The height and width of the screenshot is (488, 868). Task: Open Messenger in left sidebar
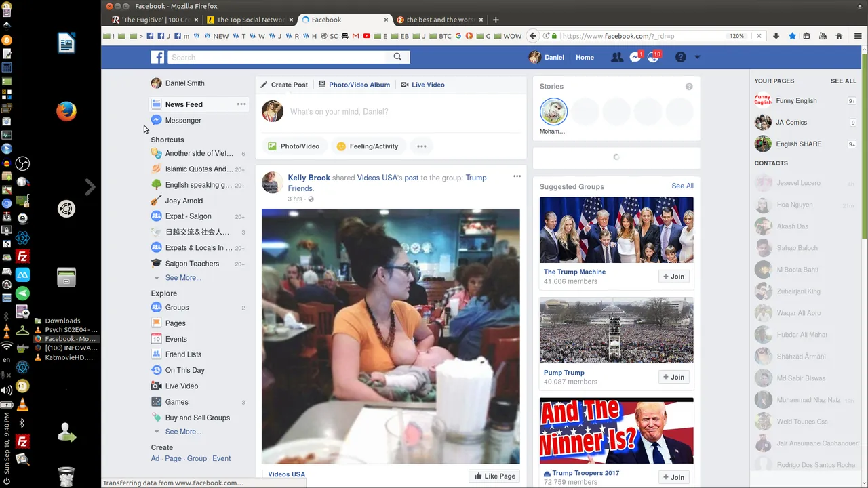[x=183, y=120]
